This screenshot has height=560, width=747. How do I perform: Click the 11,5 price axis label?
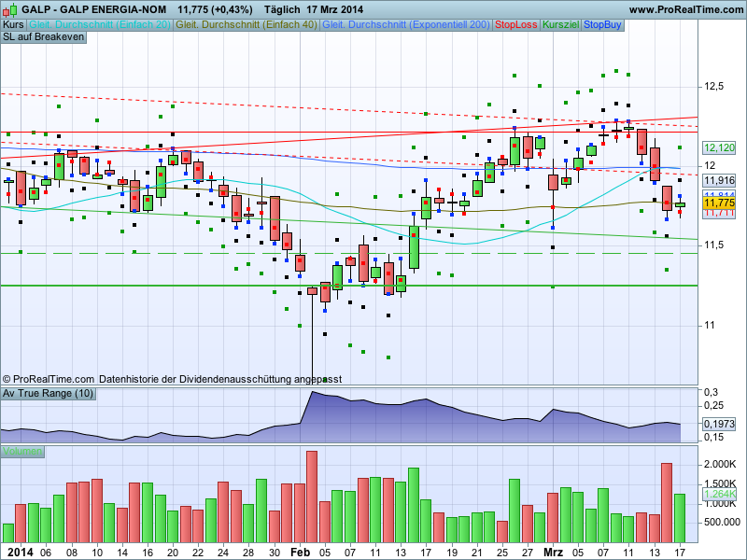pyautogui.click(x=713, y=245)
